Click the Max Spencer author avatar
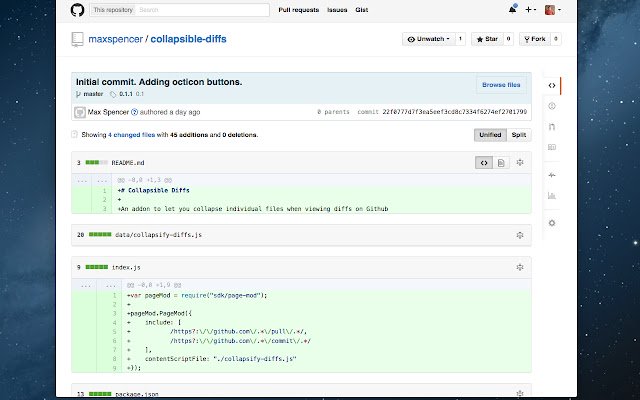 click(80, 112)
